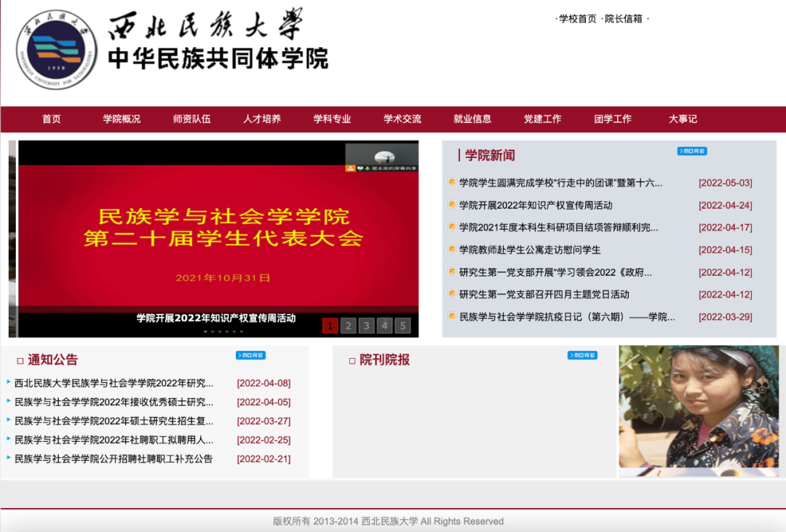Open news 研究生第一党支部开展"学习领会2022《政府
This screenshot has width=786, height=532.
coord(555,272)
